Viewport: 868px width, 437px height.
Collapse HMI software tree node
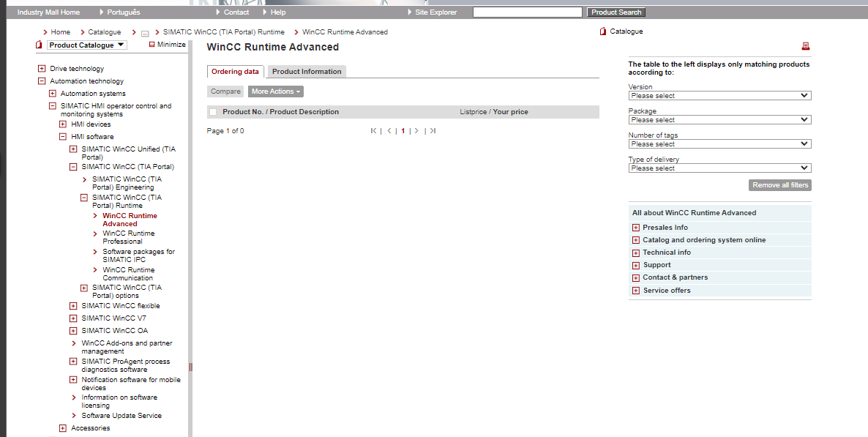62,137
